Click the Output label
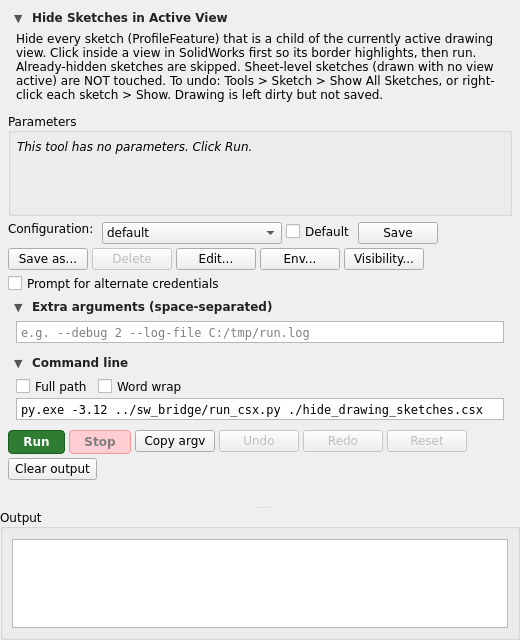This screenshot has width=520, height=640. point(21,518)
